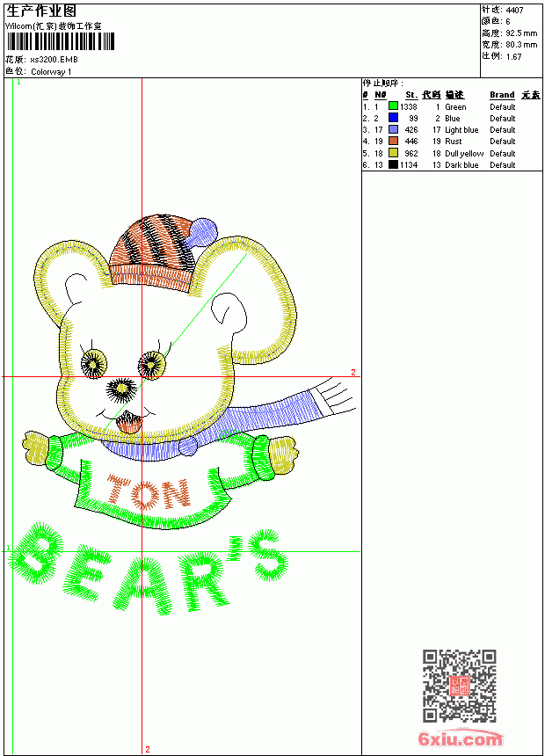Click the Dull yellow color swatch

click(x=393, y=153)
